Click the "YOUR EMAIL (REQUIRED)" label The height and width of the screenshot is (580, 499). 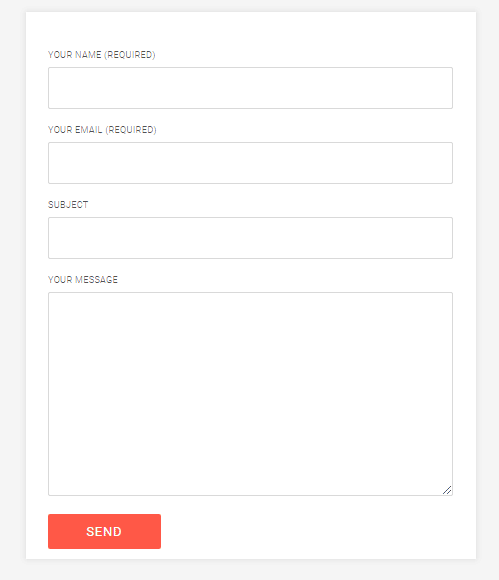click(x=102, y=130)
